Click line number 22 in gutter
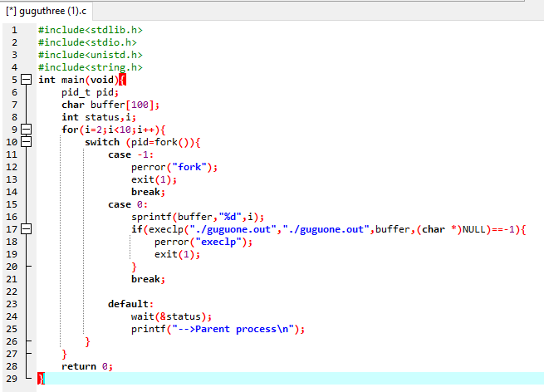This screenshot has height=392, width=544. (12, 292)
